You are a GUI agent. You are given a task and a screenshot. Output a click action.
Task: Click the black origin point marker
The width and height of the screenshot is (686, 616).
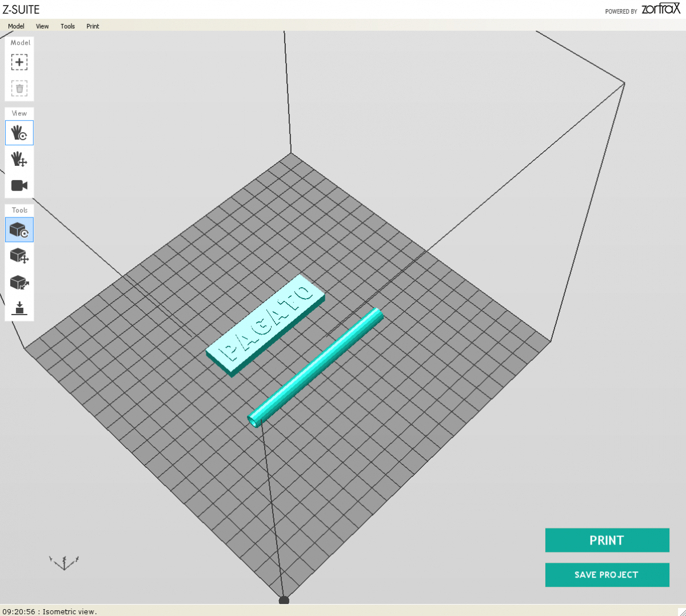tap(284, 600)
